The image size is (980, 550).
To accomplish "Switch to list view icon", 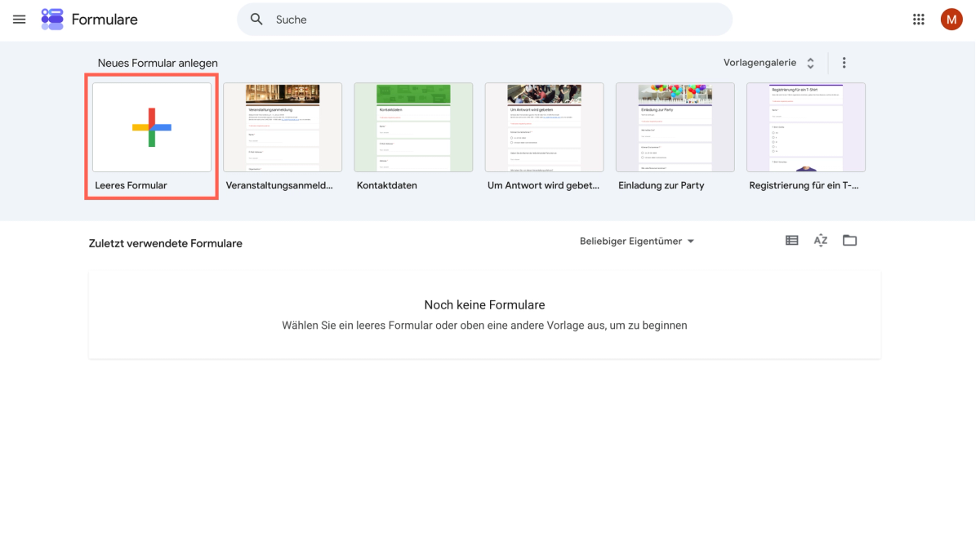I will pos(791,241).
